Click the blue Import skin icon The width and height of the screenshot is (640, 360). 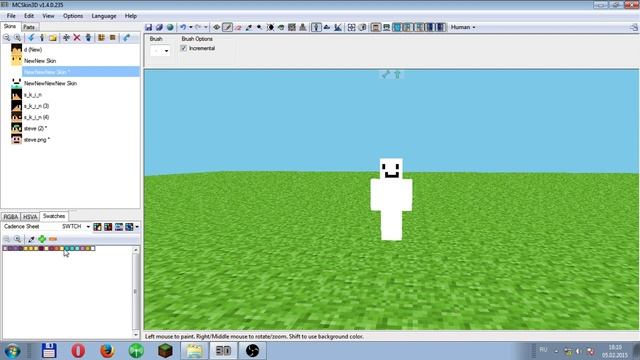tap(31, 38)
